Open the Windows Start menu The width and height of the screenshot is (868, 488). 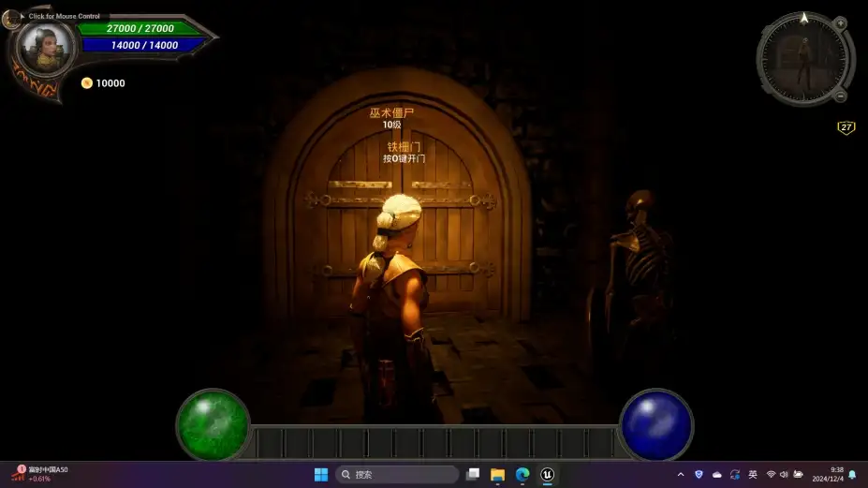coord(321,475)
